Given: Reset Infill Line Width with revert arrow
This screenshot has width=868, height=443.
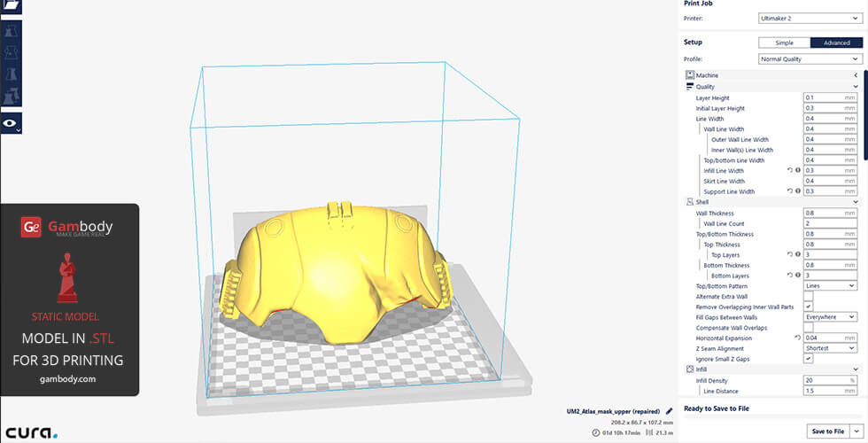Looking at the screenshot, I should 789,171.
